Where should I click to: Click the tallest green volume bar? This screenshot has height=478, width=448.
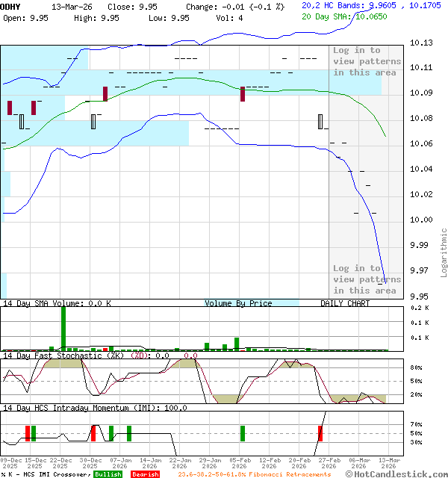[x=63, y=328]
